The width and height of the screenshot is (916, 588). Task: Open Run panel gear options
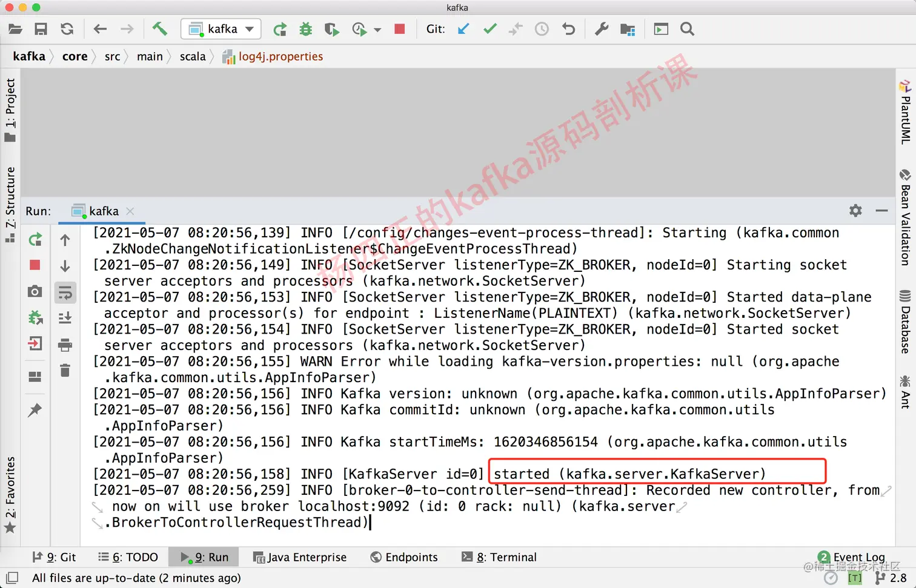[855, 211]
